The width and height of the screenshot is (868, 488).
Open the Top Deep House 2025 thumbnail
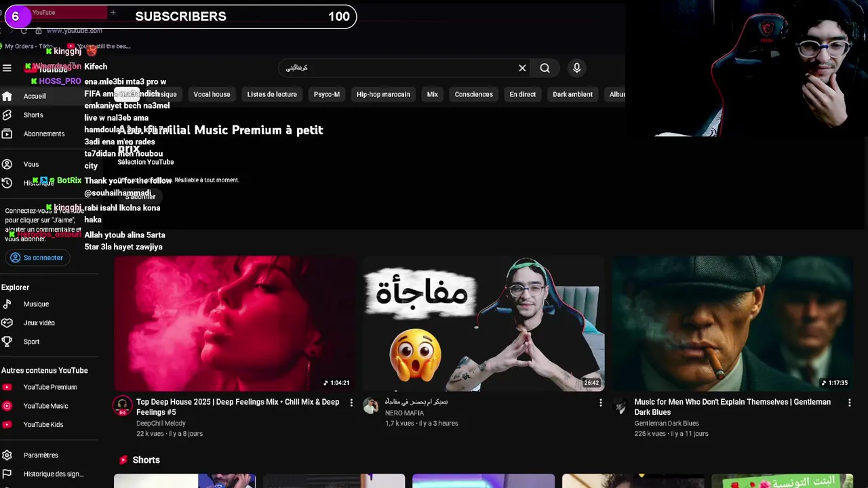tap(235, 323)
